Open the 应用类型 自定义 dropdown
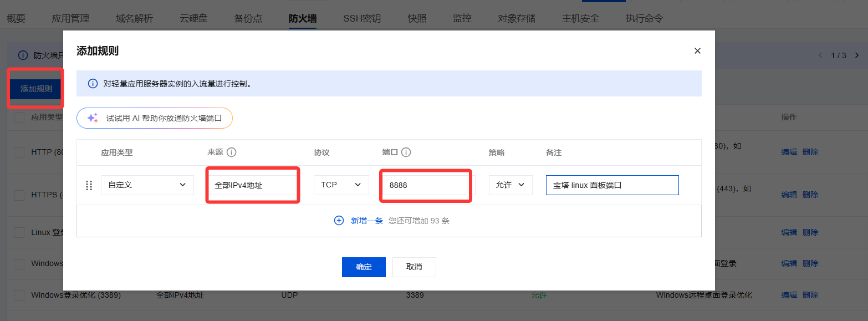868x321 pixels. click(x=147, y=185)
